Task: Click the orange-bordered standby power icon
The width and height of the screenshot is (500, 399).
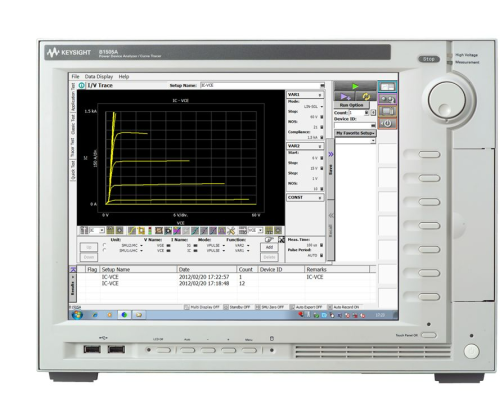Action: 387,123
